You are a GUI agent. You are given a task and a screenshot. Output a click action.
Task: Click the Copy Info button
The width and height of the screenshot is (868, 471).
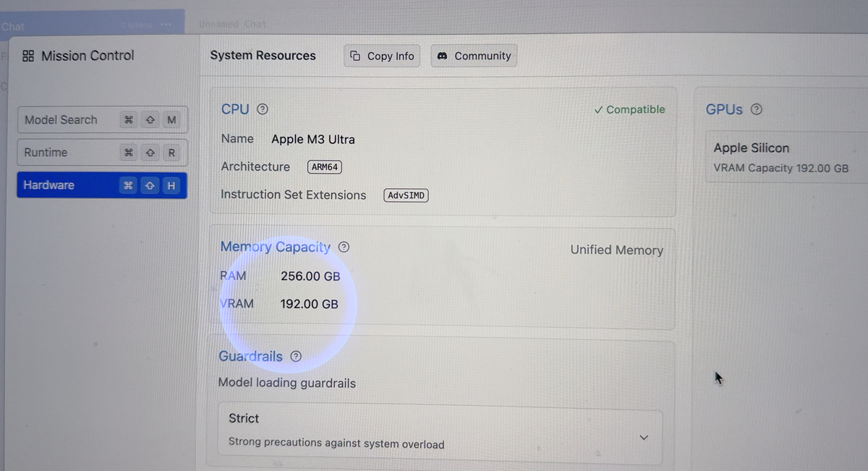tap(383, 56)
